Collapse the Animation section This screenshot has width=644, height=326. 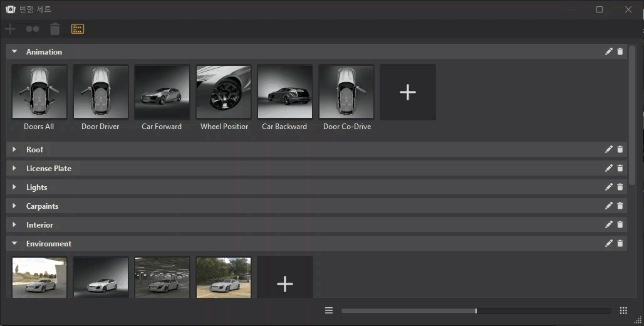14,52
